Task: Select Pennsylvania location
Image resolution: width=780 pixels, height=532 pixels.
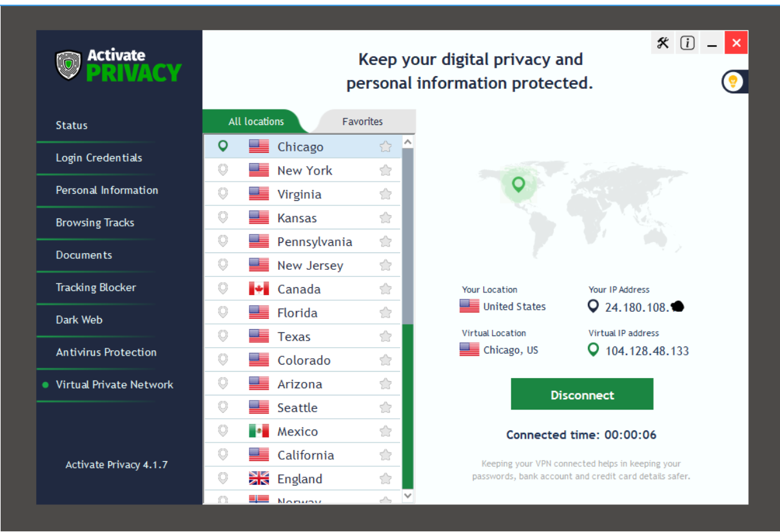Action: tap(302, 242)
